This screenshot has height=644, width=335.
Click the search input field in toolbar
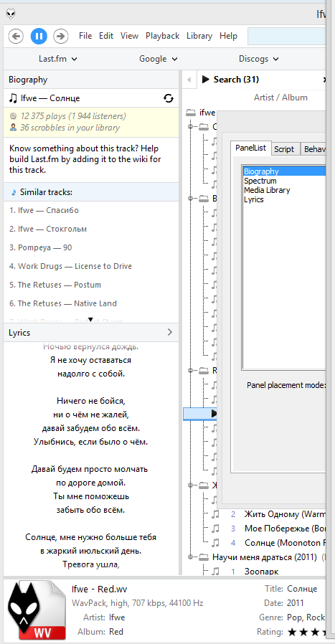click(287, 37)
